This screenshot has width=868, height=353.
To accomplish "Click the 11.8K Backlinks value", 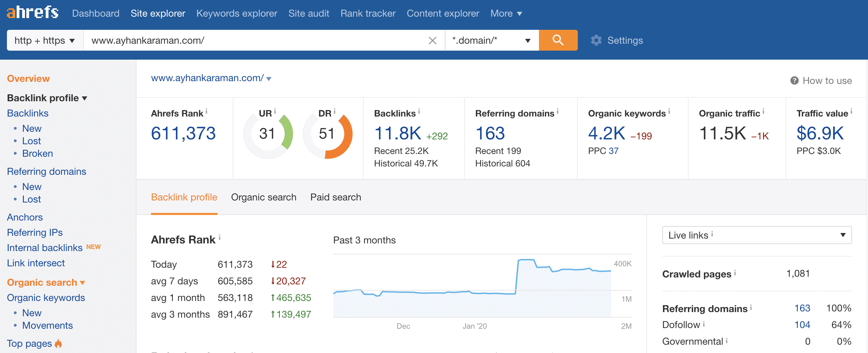I will point(398,133).
